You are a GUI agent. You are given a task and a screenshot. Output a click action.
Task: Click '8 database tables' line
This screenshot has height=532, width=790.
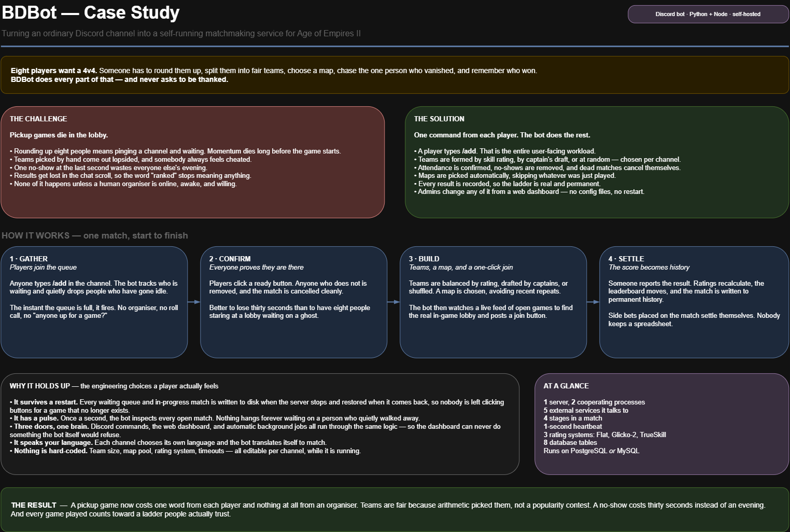click(x=570, y=443)
